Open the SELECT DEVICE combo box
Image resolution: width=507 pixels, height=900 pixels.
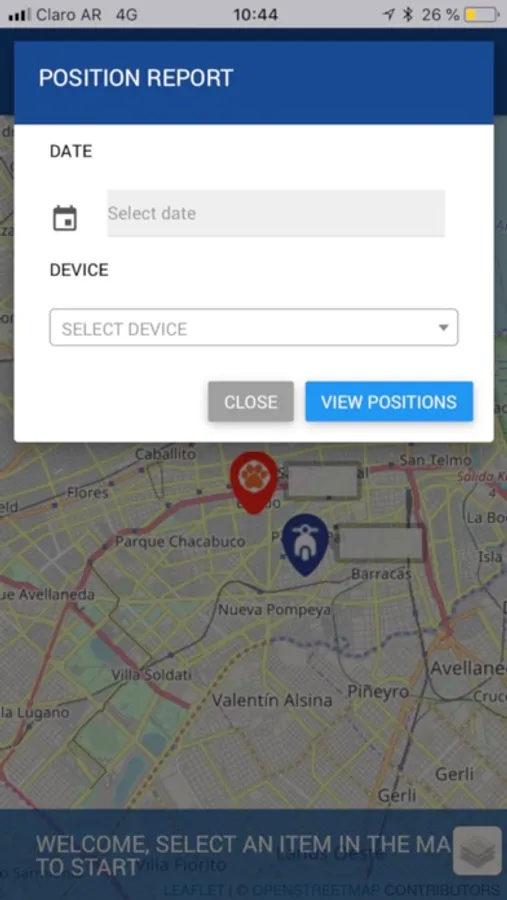[x=254, y=328]
